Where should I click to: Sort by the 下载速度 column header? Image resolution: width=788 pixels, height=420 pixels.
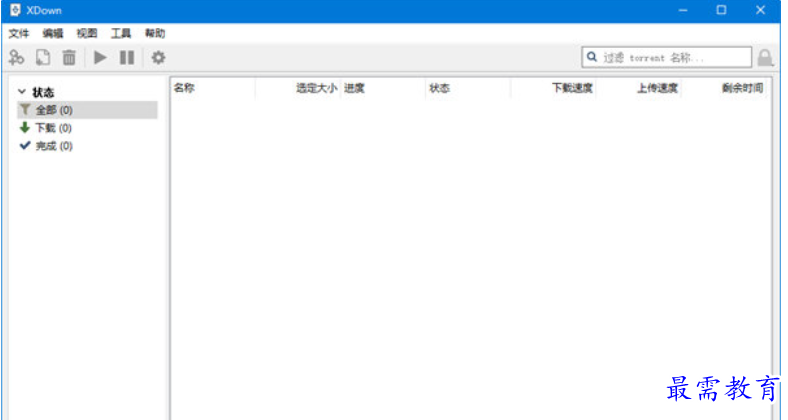tap(553, 88)
